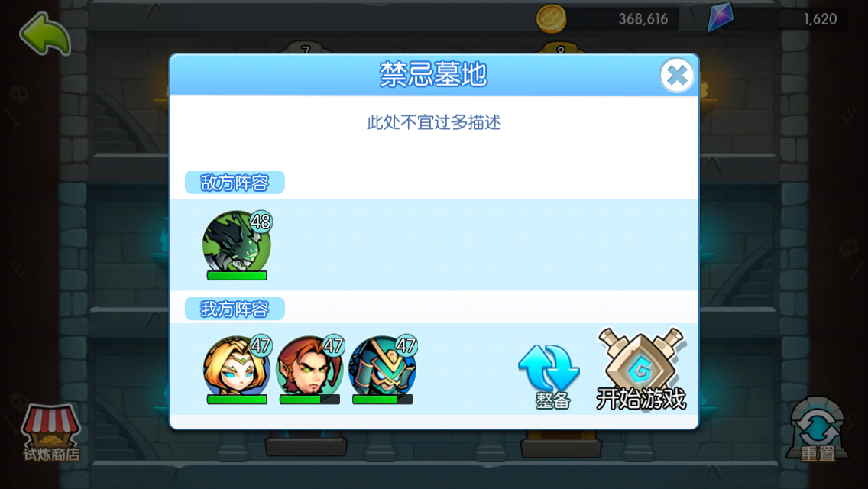This screenshot has width=868, height=489.
Task: Select the red-haired hero portrait
Action: pyautogui.click(x=309, y=367)
